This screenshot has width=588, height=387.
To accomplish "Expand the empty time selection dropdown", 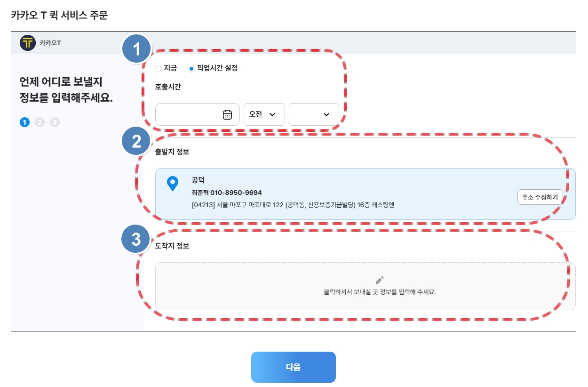I will click(314, 114).
